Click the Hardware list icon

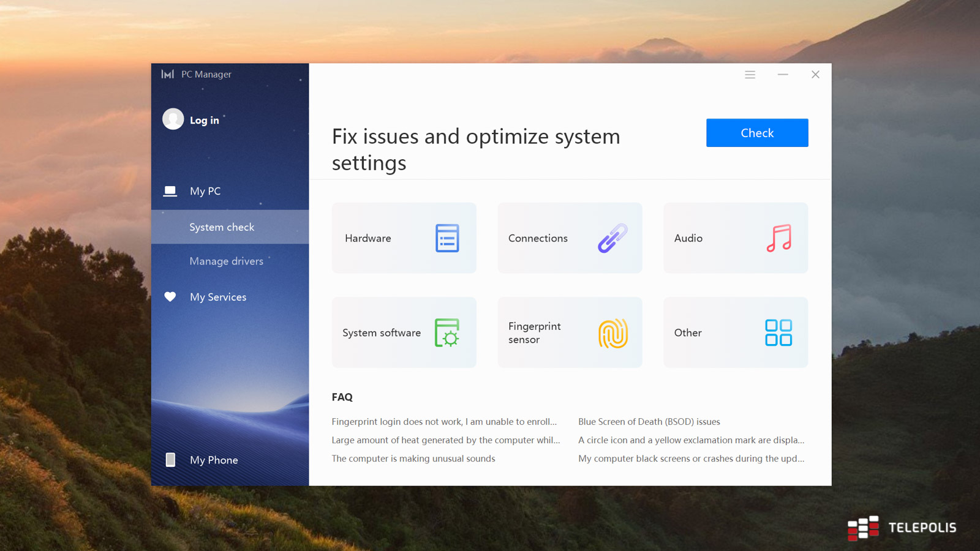click(x=447, y=238)
